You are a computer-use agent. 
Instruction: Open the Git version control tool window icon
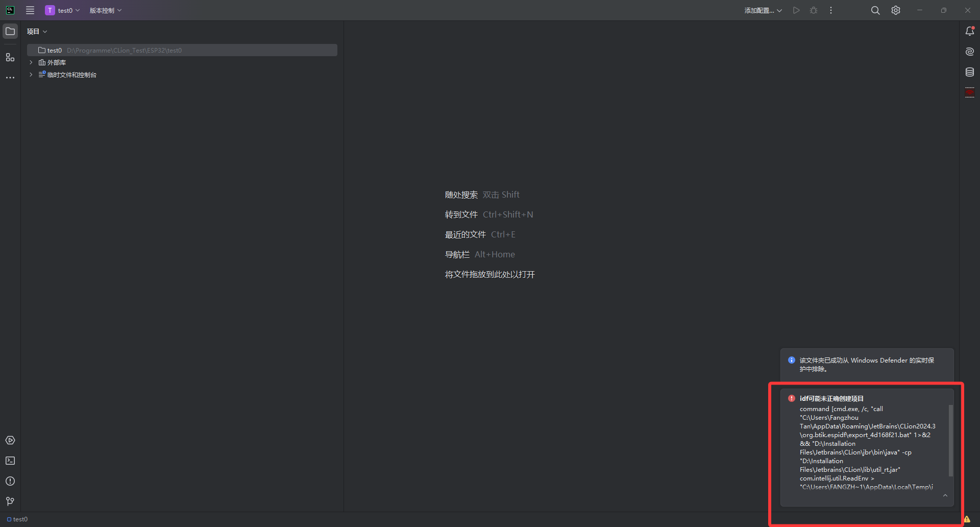coord(10,501)
